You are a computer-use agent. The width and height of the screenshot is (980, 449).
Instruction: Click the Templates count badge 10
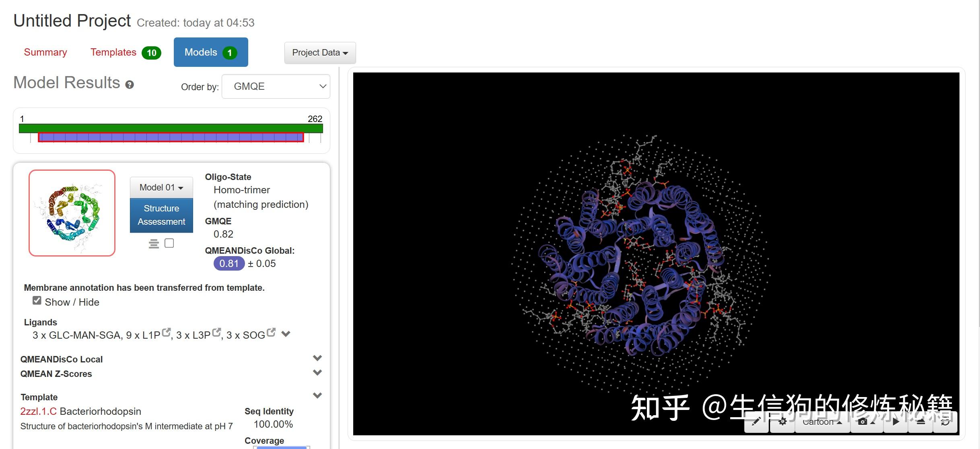click(151, 53)
